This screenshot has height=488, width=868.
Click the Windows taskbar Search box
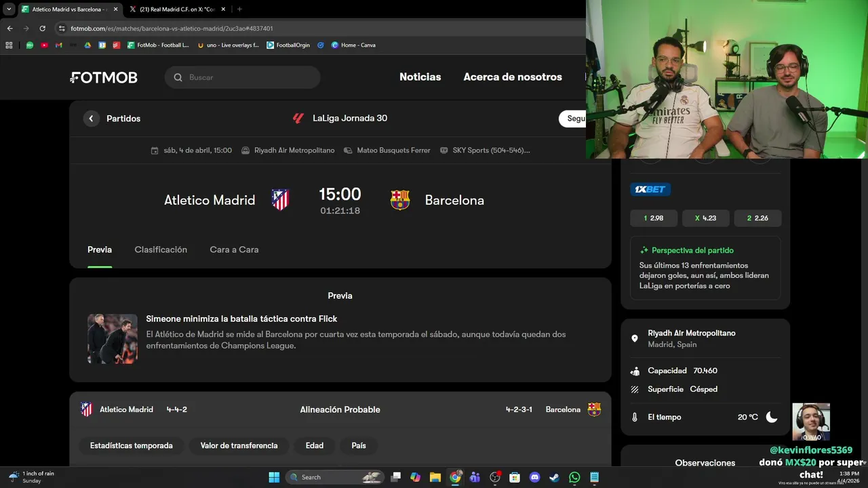pyautogui.click(x=335, y=477)
